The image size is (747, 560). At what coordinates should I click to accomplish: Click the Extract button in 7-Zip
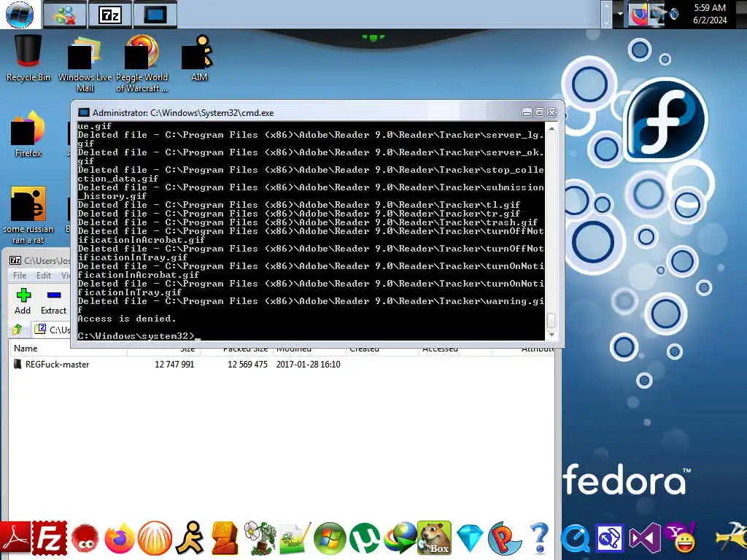point(53,301)
